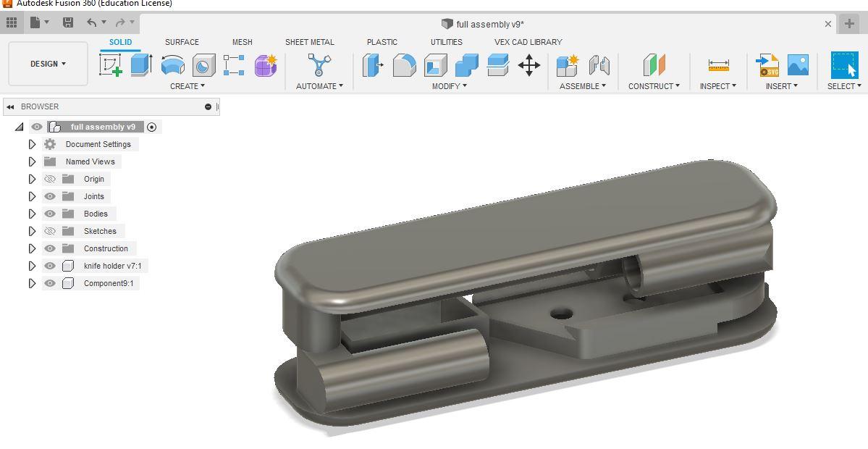Expand the Document Settings node
This screenshot has height=449, width=868.
point(32,144)
